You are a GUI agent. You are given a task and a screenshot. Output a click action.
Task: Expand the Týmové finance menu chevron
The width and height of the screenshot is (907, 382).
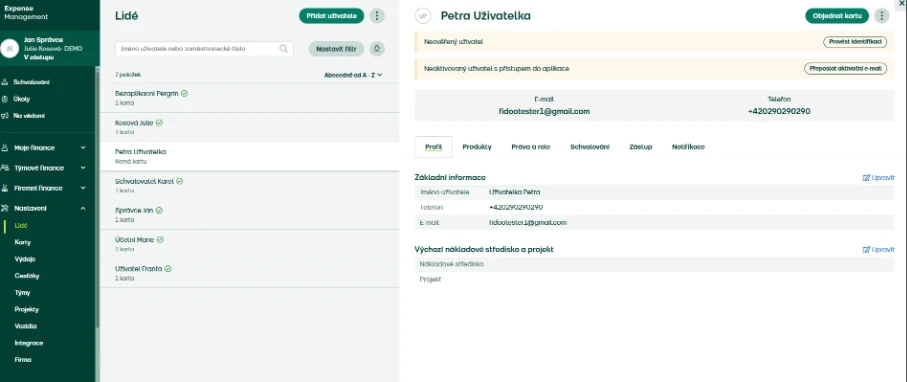83,168
